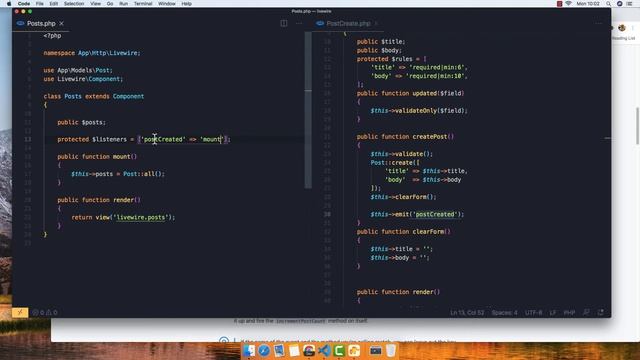Change indentation via Spaces: 4
The height and width of the screenshot is (360, 640).
pos(504,313)
